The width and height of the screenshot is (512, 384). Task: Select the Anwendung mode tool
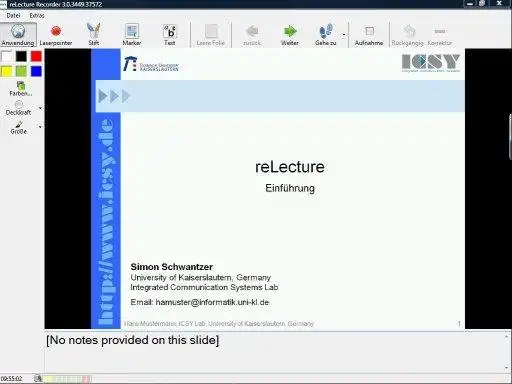[18, 34]
